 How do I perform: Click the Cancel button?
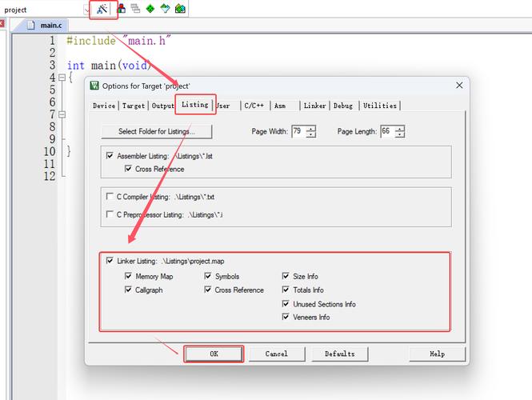pyautogui.click(x=277, y=354)
